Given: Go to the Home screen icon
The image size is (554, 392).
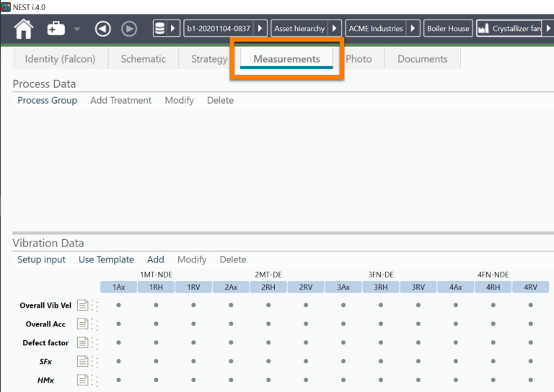Looking at the screenshot, I should (x=24, y=29).
